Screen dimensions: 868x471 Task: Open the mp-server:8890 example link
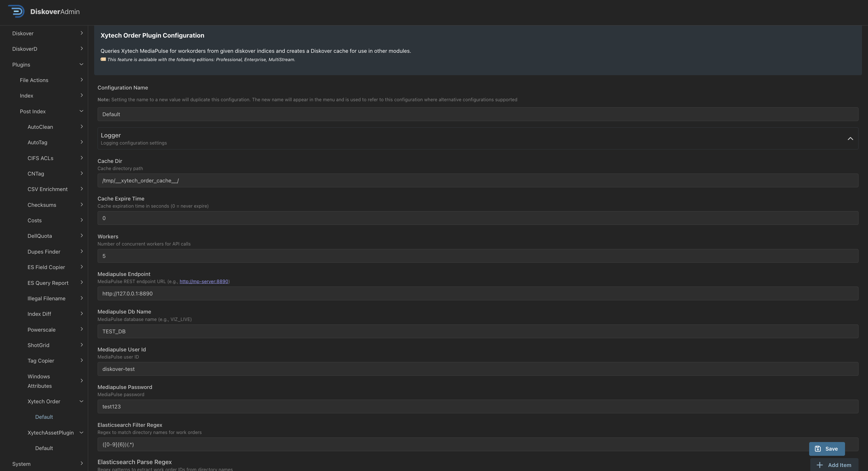point(204,281)
